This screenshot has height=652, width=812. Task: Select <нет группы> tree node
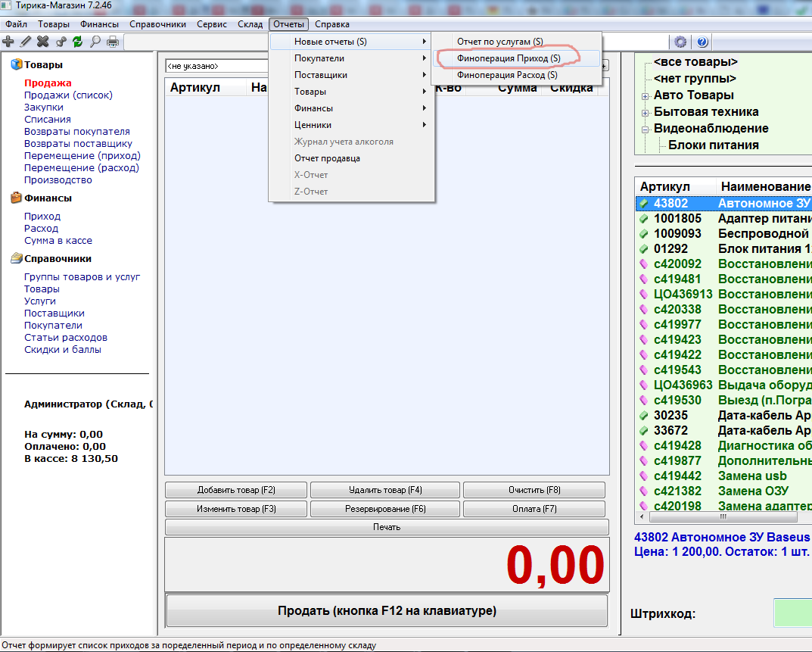[x=695, y=78]
